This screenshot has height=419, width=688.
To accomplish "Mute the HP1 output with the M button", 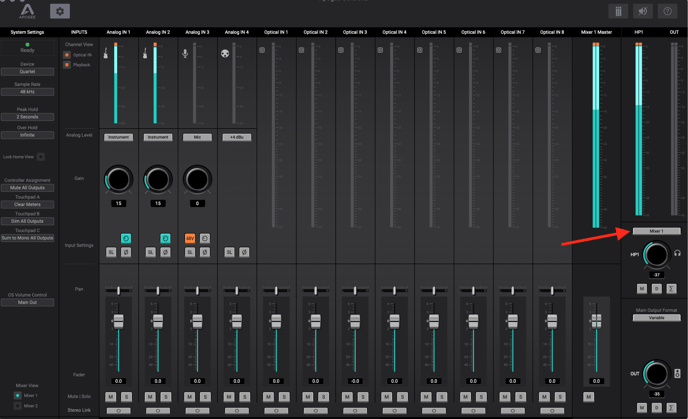I will (x=641, y=289).
